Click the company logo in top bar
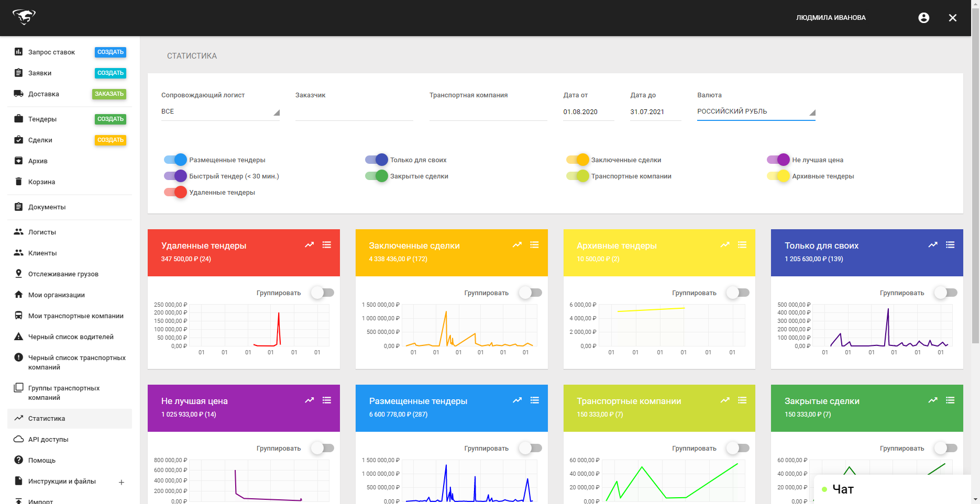The height and width of the screenshot is (504, 980). (24, 17)
